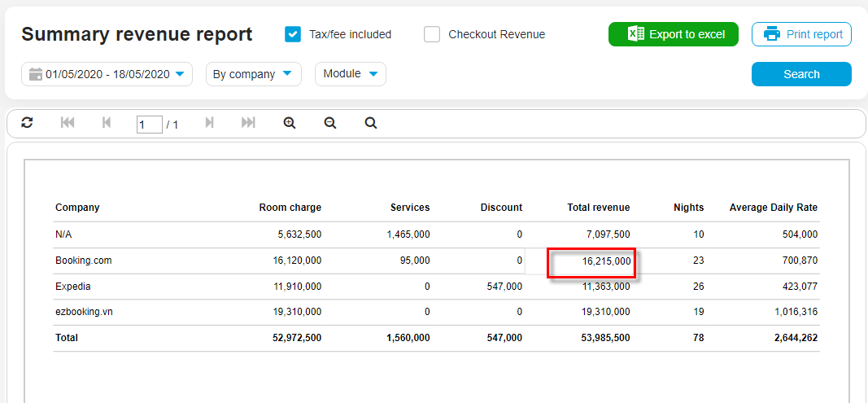Zoom in on the report
868x403 pixels.
point(289,123)
